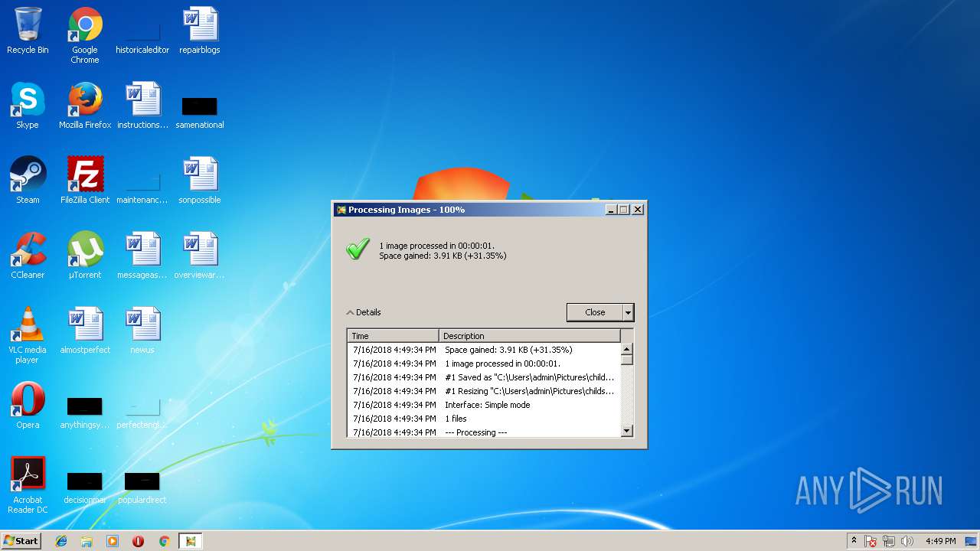This screenshot has height=551, width=980.
Task: Open media player taskbar icon
Action: tap(113, 541)
